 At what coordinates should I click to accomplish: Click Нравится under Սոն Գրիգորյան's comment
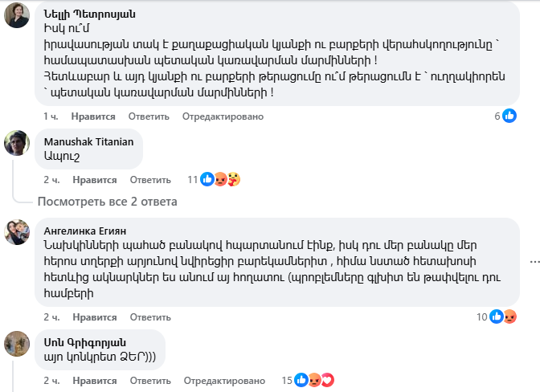(x=94, y=380)
